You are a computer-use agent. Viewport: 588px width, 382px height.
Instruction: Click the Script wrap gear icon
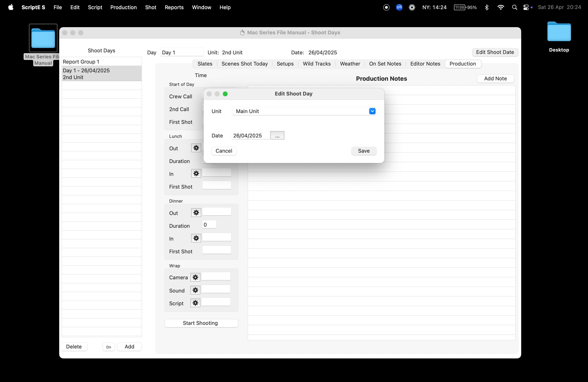coord(195,303)
